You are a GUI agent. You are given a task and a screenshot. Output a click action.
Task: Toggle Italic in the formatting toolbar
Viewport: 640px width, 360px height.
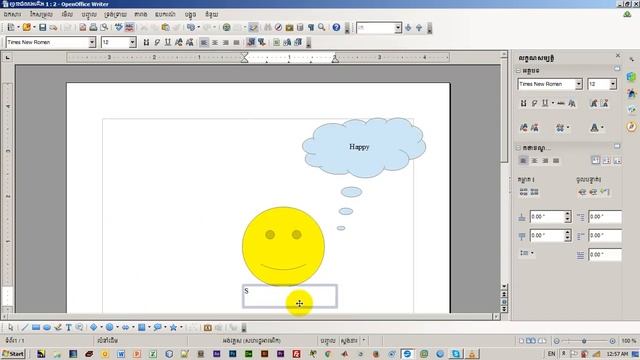point(157,42)
